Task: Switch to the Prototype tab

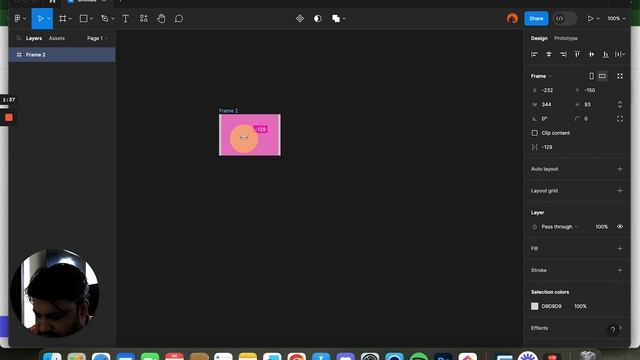Action: click(x=566, y=38)
